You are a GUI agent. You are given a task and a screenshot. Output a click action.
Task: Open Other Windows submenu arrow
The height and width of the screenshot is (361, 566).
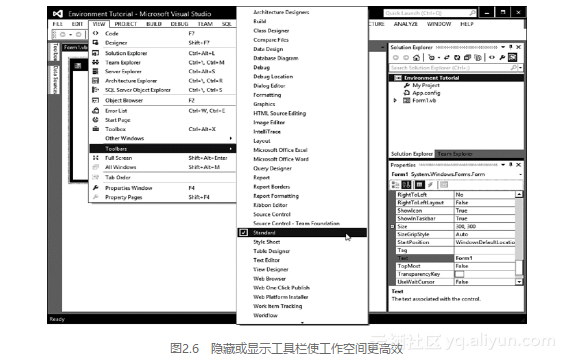230,138
